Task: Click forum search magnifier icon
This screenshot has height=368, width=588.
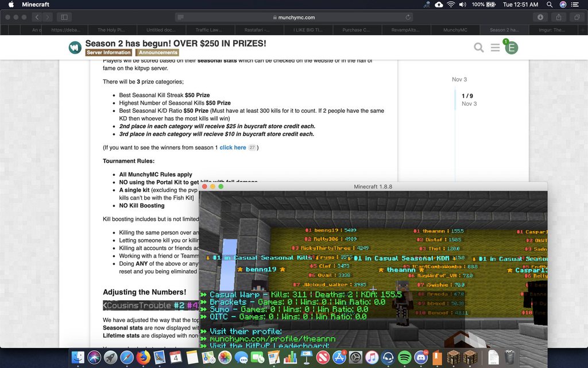Action: pyautogui.click(x=478, y=47)
